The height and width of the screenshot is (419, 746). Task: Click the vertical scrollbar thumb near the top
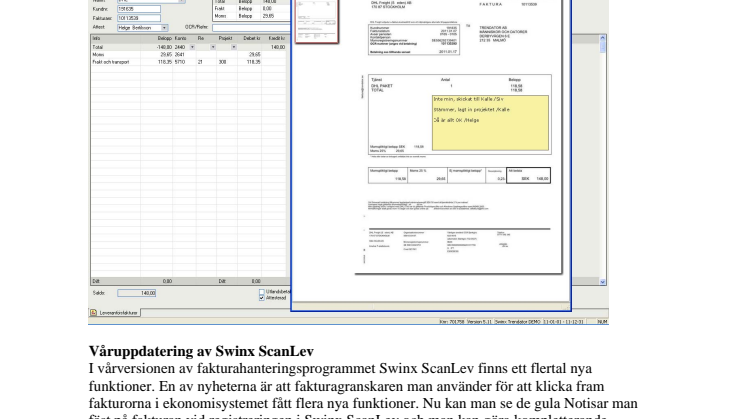[603, 47]
